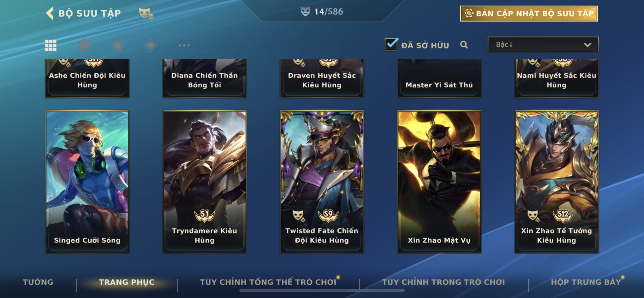Screen dimensions: 644x298
Task: Select the pentagon rarity filter icon
Action: click(x=117, y=45)
